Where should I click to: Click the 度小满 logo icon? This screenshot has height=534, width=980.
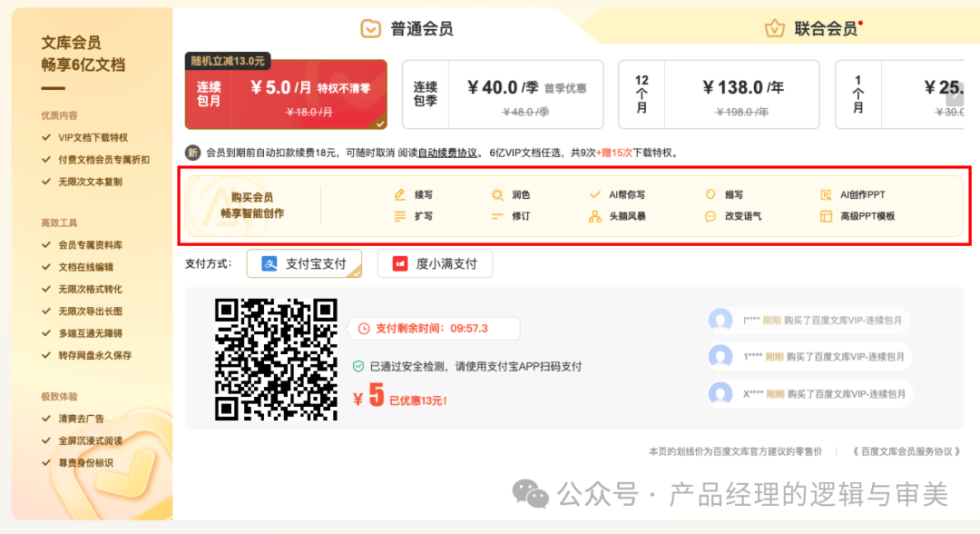(x=400, y=264)
